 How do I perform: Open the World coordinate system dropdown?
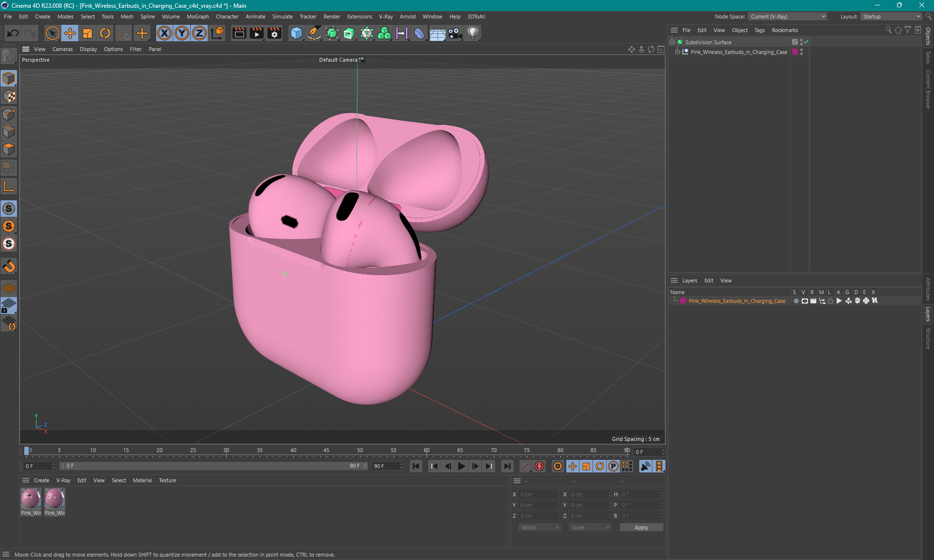[x=539, y=527]
